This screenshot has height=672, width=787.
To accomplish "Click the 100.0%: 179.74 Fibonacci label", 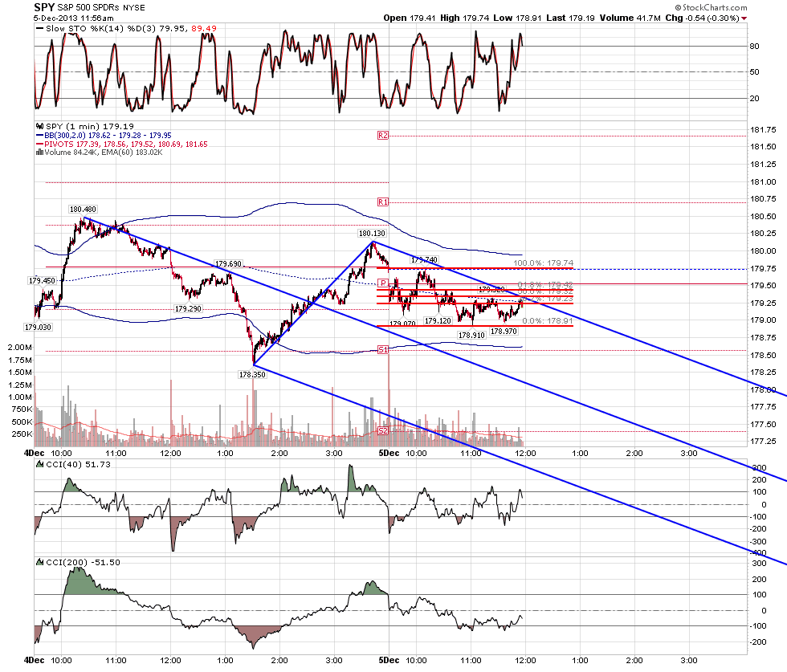I will 543,263.
